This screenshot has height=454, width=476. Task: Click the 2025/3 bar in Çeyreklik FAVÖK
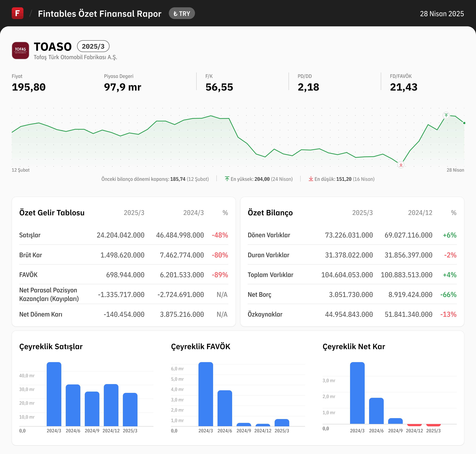[282, 423]
